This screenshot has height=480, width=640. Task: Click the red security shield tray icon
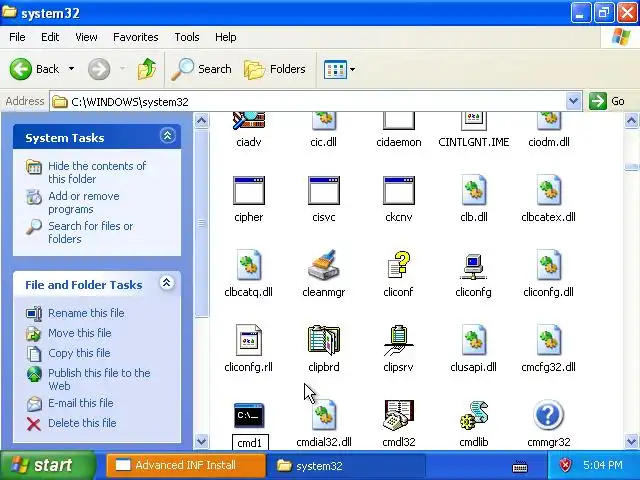point(565,465)
